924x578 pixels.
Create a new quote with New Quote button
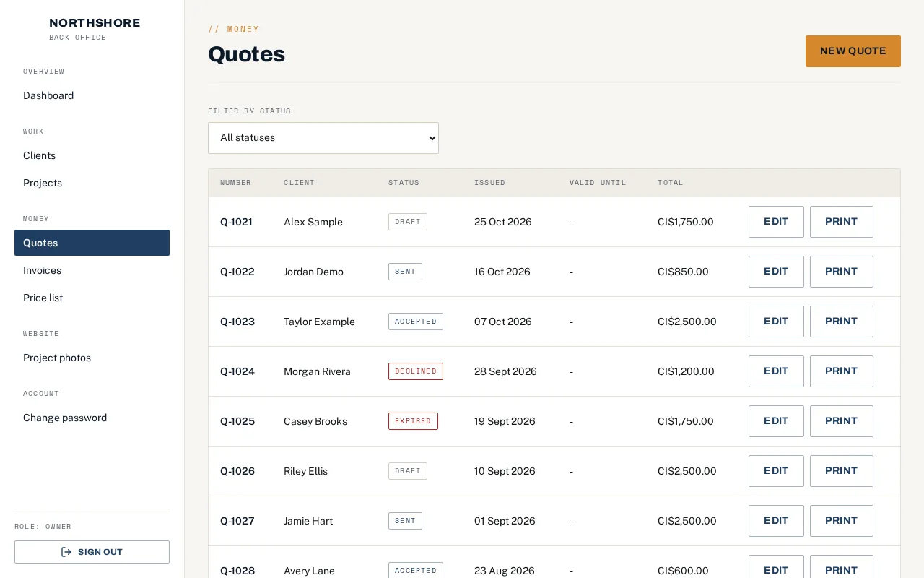853,51
